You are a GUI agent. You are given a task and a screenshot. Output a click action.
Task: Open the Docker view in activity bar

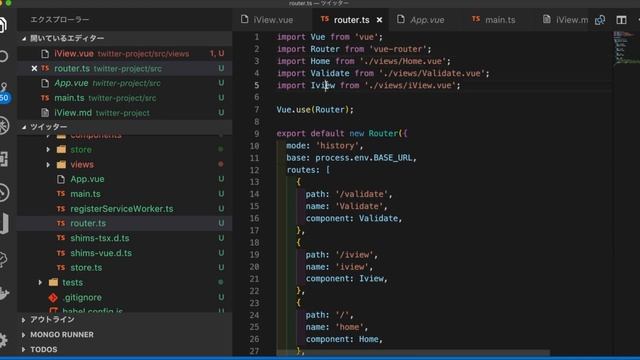[x=4, y=293]
